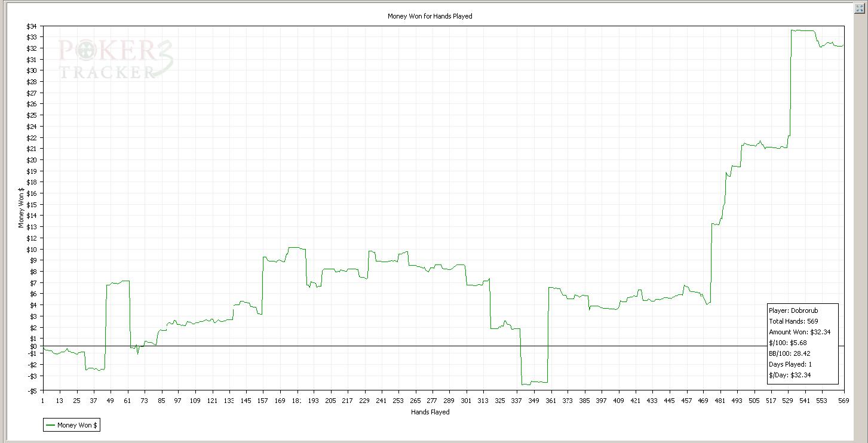868x443 pixels.
Task: Click the $34 tick on the y-axis
Action: [32, 26]
